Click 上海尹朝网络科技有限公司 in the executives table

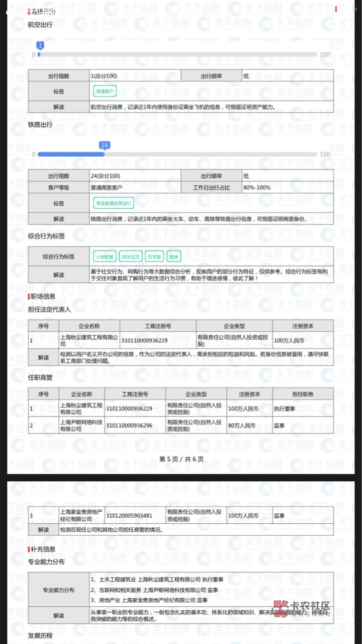tap(81, 426)
